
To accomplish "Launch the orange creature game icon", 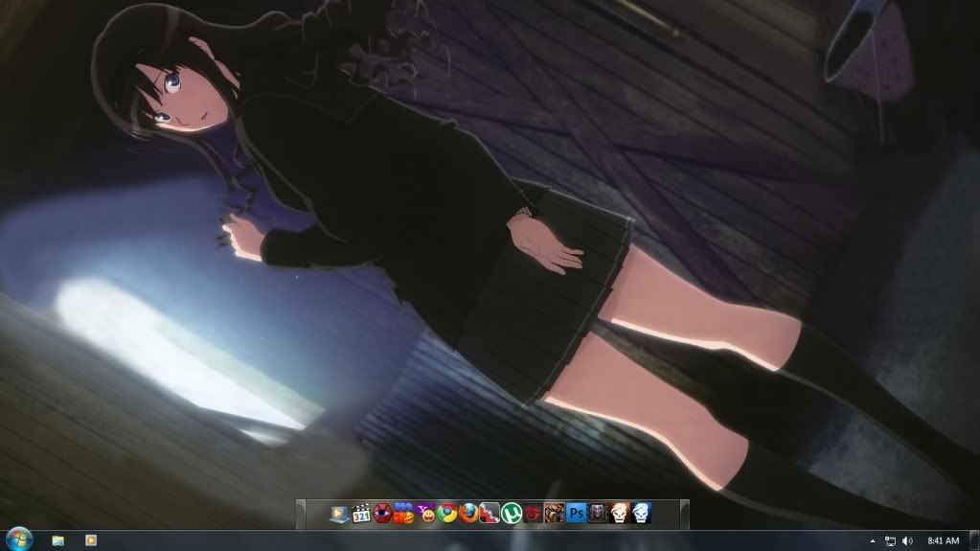I will 555,514.
